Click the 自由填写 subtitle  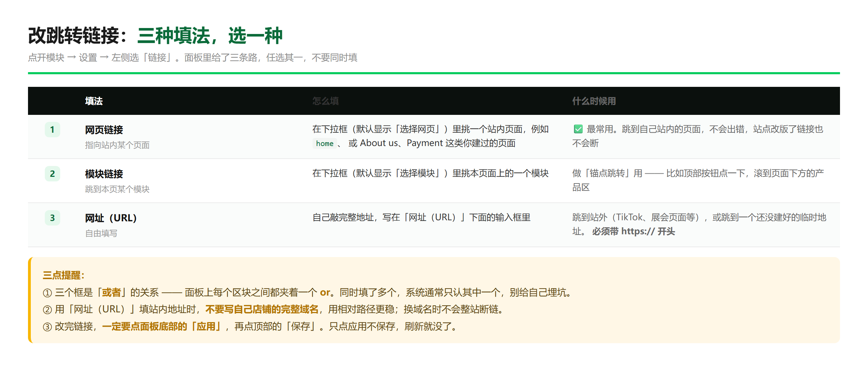[101, 233]
